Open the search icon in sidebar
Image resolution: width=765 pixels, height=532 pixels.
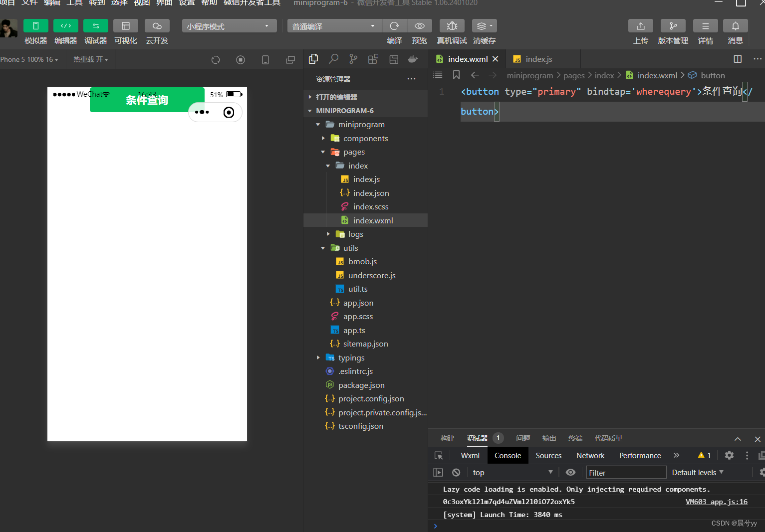click(333, 59)
